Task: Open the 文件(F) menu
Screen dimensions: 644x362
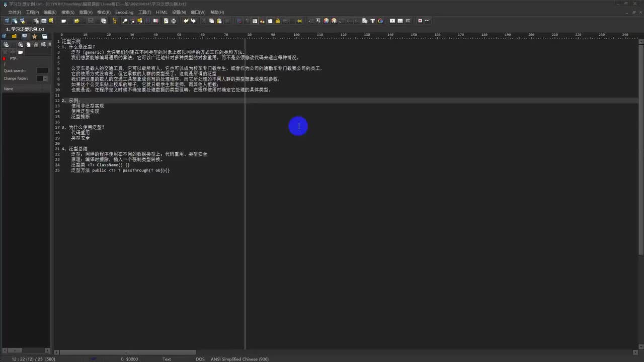Action: coord(15,12)
